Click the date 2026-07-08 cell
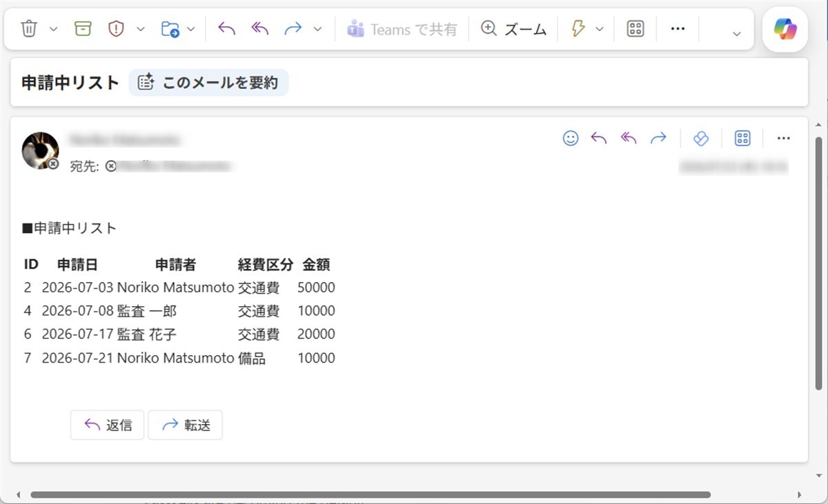The width and height of the screenshot is (828, 504). (77, 311)
